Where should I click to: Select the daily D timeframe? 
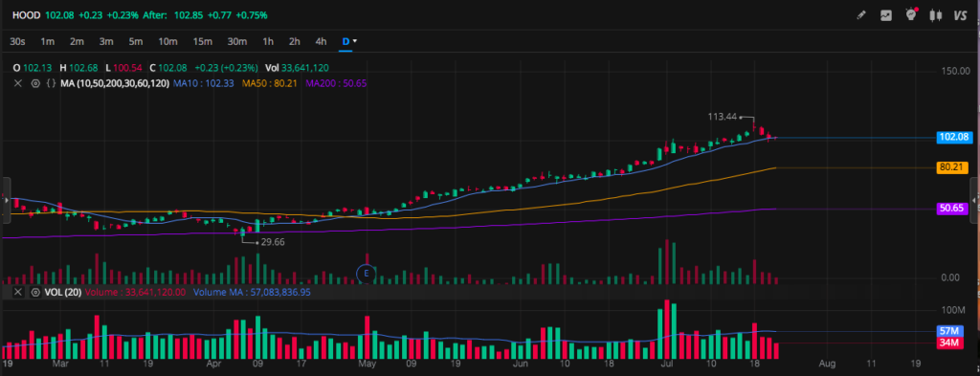pos(345,41)
